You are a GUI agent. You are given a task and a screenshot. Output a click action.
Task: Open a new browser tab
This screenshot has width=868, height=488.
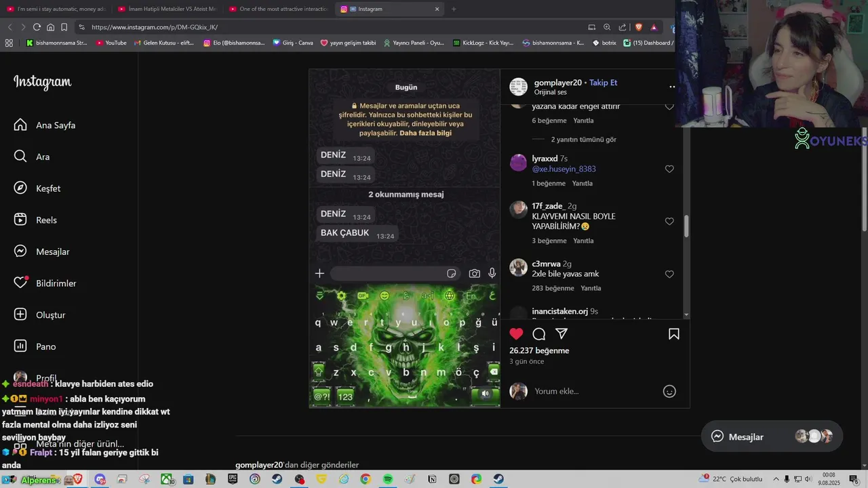pyautogui.click(x=454, y=9)
